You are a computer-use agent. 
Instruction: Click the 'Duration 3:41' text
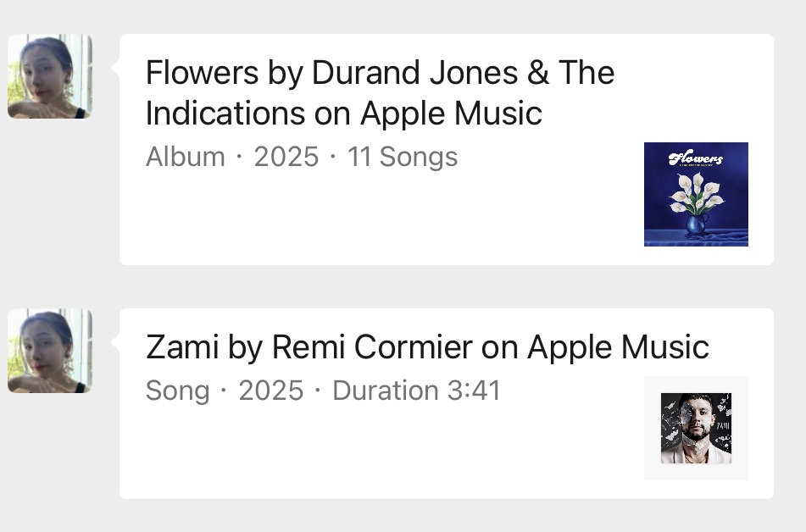click(x=416, y=391)
